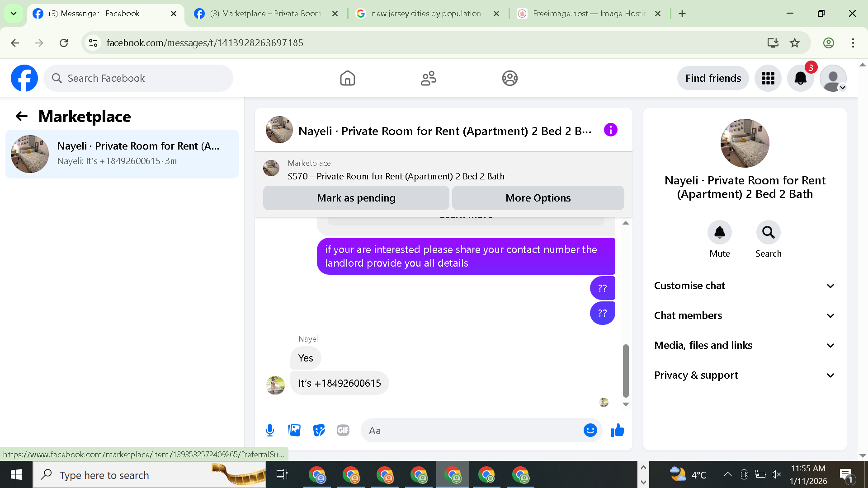This screenshot has width=868, height=488.
Task: Click the Facebook logo icon
Action: (24, 78)
